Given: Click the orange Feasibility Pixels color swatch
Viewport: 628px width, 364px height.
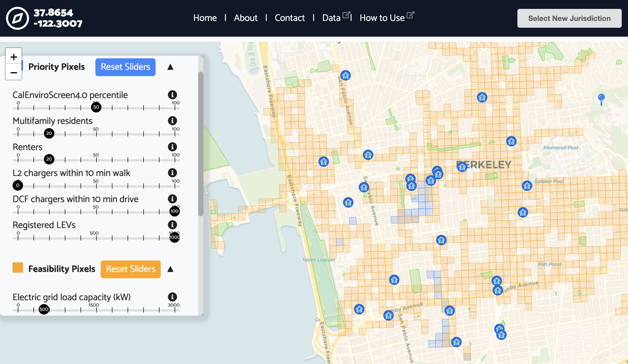Looking at the screenshot, I should coord(18,268).
